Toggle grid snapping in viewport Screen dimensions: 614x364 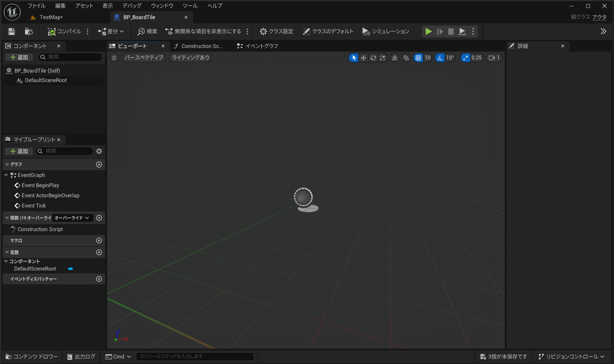[x=418, y=58]
